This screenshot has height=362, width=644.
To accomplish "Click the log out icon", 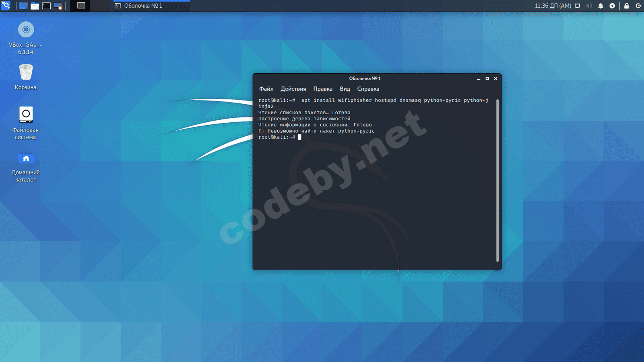I will [638, 6].
